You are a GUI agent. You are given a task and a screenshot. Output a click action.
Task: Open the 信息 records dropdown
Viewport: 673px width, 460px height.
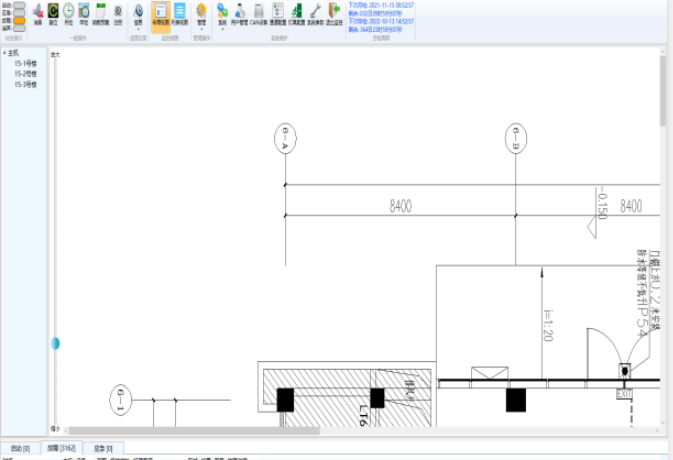(138, 13)
